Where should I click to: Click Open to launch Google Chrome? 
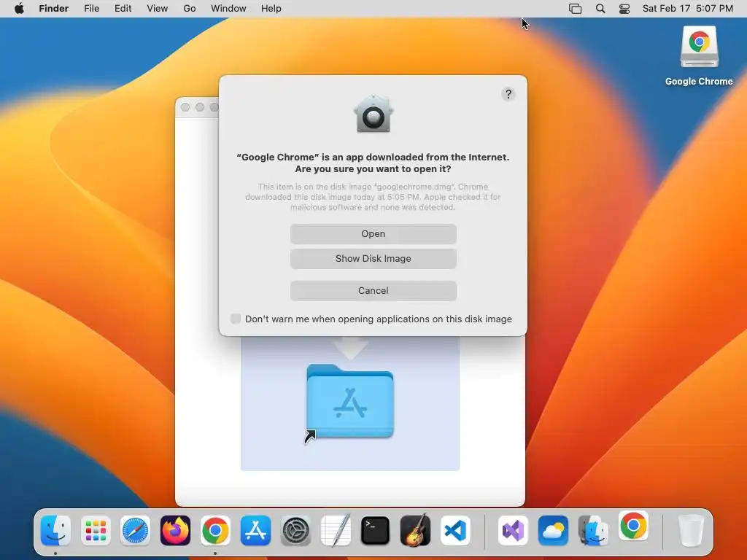(373, 234)
